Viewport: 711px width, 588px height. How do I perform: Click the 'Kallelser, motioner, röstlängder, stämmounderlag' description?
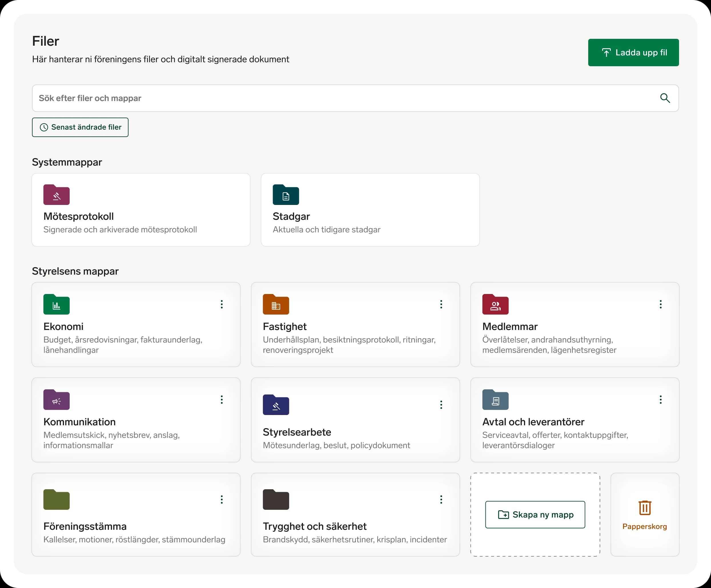click(x=134, y=539)
